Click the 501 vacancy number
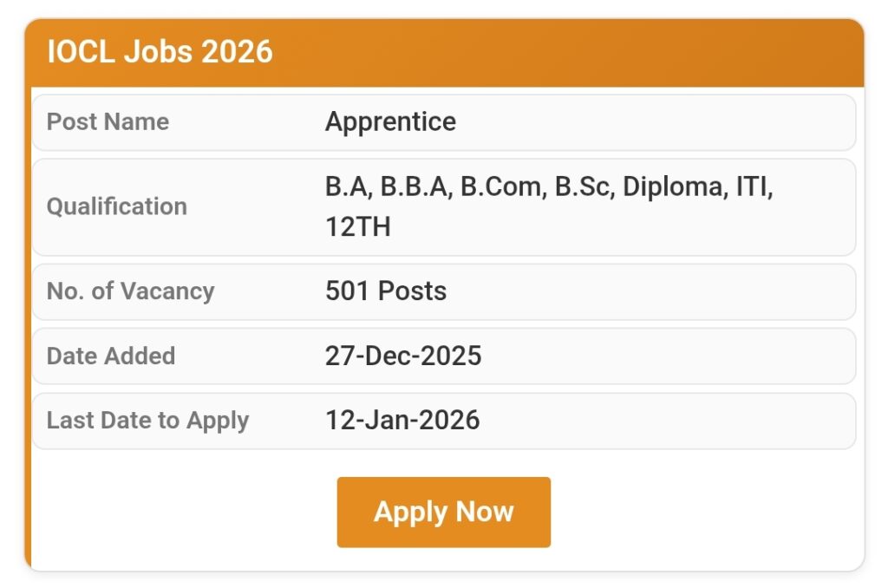Screen dimensions: 888x588 pos(348,291)
